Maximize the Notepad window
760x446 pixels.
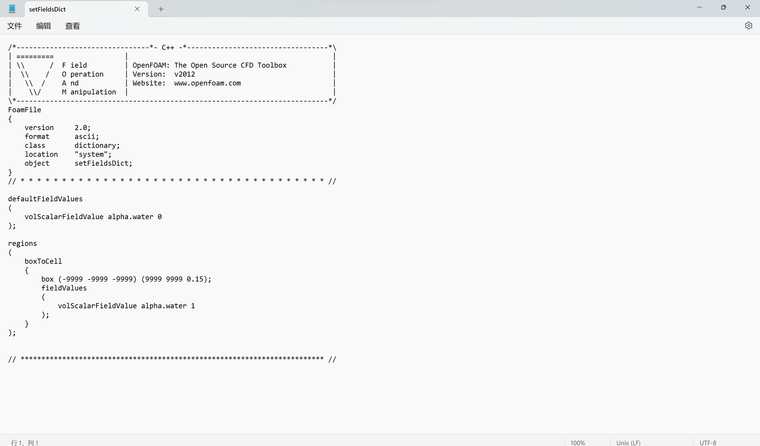pos(723,8)
